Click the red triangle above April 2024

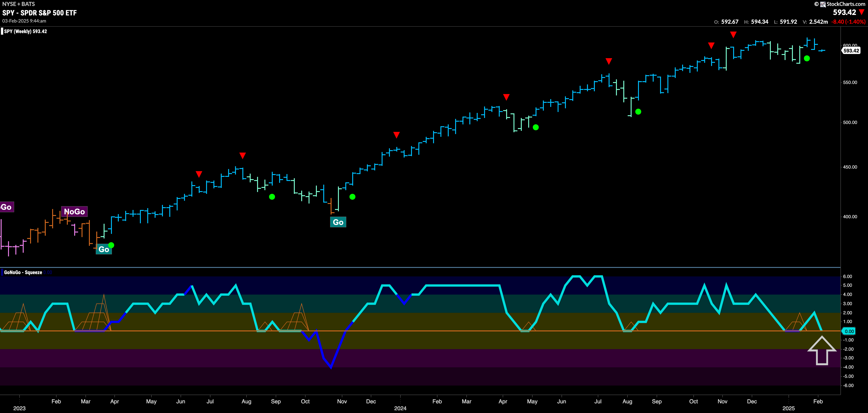point(506,97)
